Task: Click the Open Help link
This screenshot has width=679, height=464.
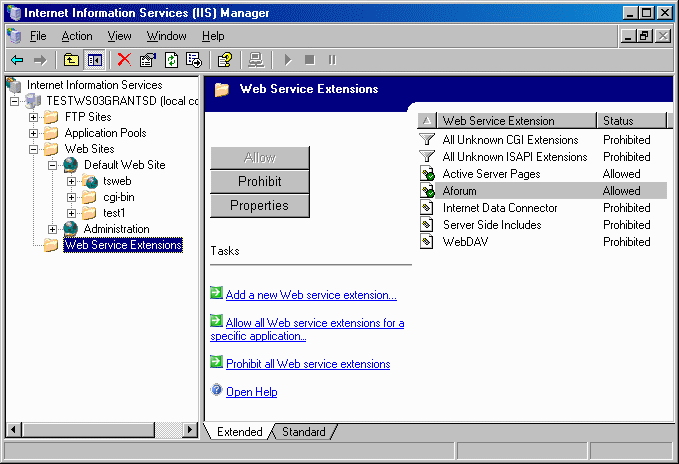Action: (252, 392)
